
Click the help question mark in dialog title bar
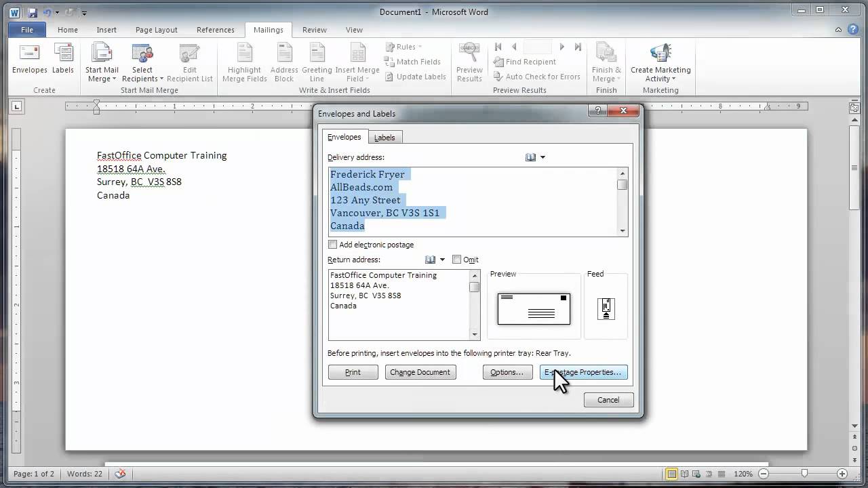point(597,110)
